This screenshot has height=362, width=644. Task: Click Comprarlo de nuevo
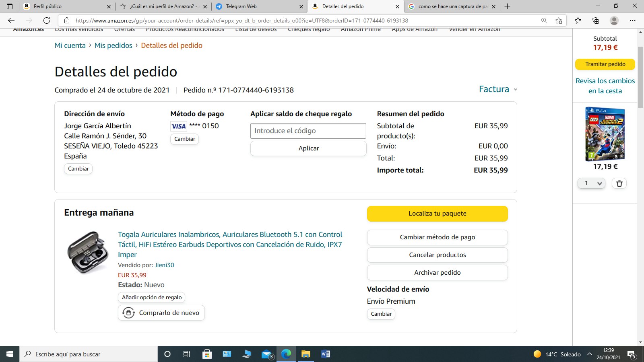tap(161, 313)
